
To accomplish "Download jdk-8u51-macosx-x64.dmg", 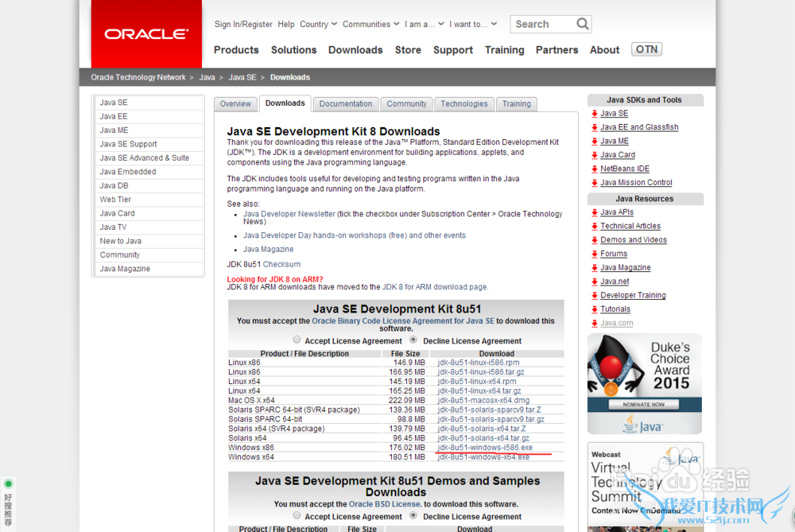I will tap(483, 401).
